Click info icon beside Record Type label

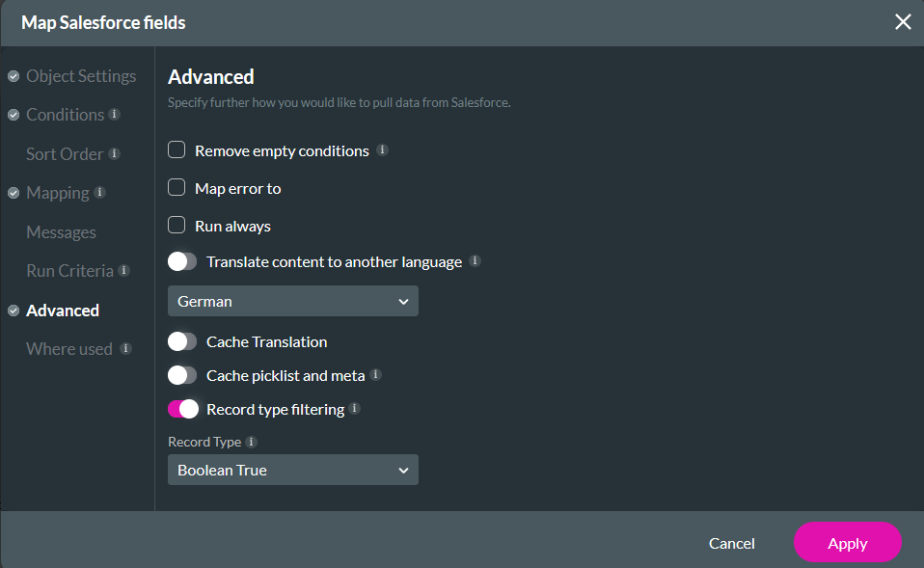click(251, 442)
